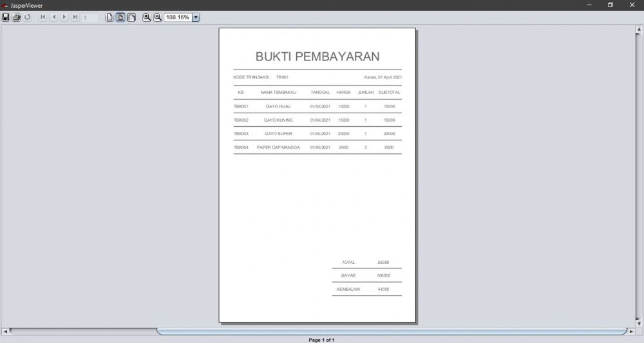This screenshot has height=343, width=644.
Task: Jump to last page button
Action: click(x=75, y=17)
